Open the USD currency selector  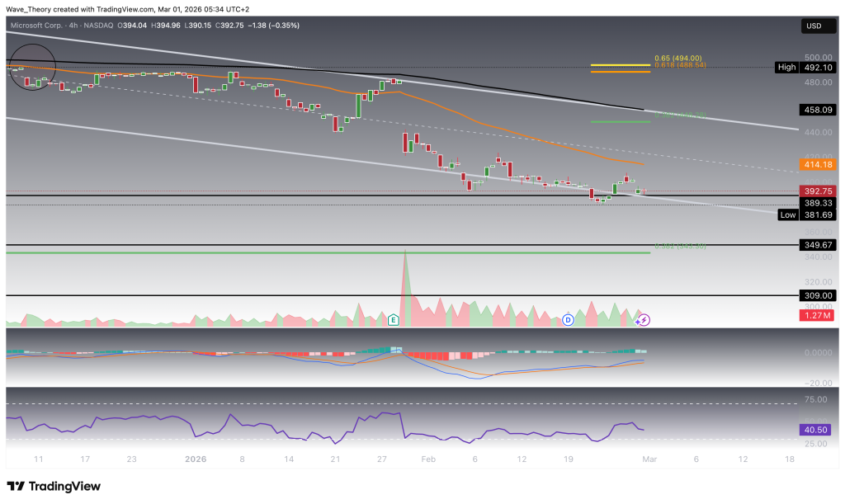pyautogui.click(x=814, y=27)
